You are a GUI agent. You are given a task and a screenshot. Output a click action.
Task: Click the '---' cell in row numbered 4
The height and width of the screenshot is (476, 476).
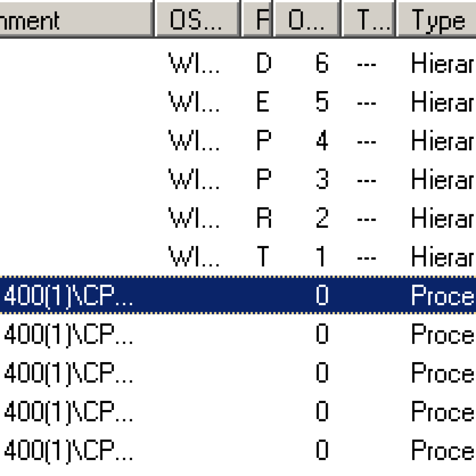(367, 142)
